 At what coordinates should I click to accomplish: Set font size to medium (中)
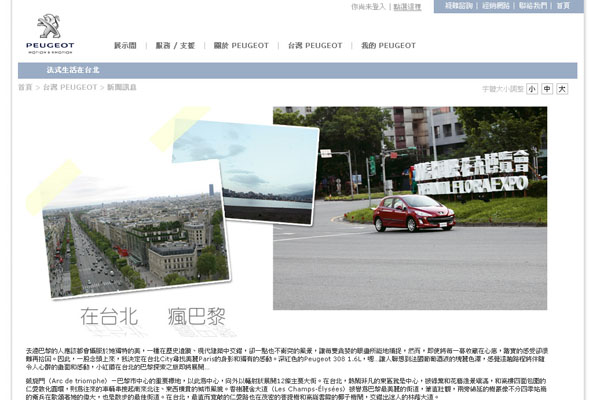(547, 89)
